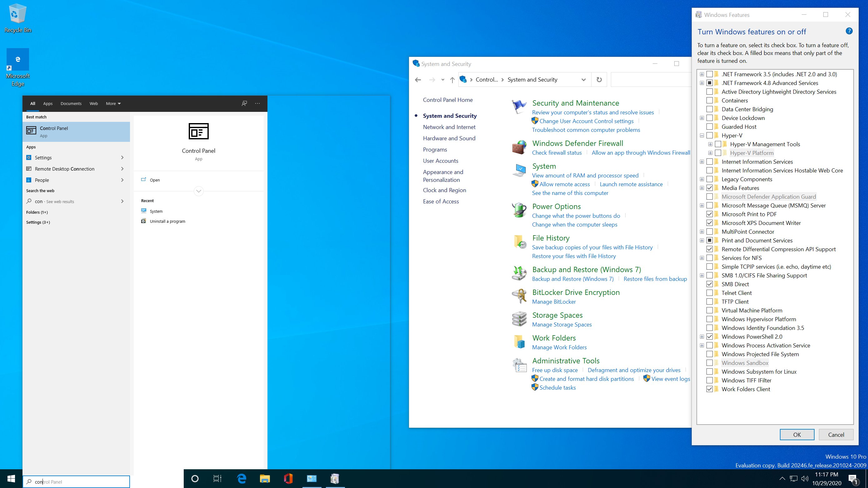
Task: Open the Power Options battery icon
Action: 519,210
